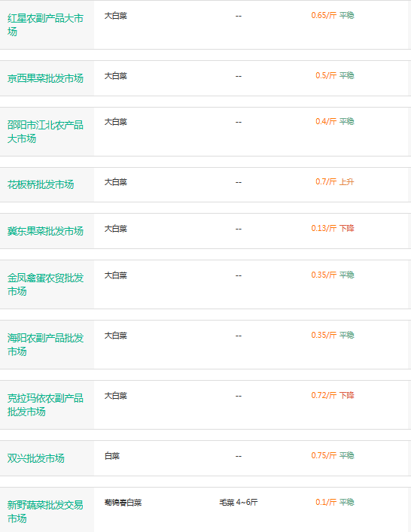Open 花板桥批发市场 market link

pos(41,184)
